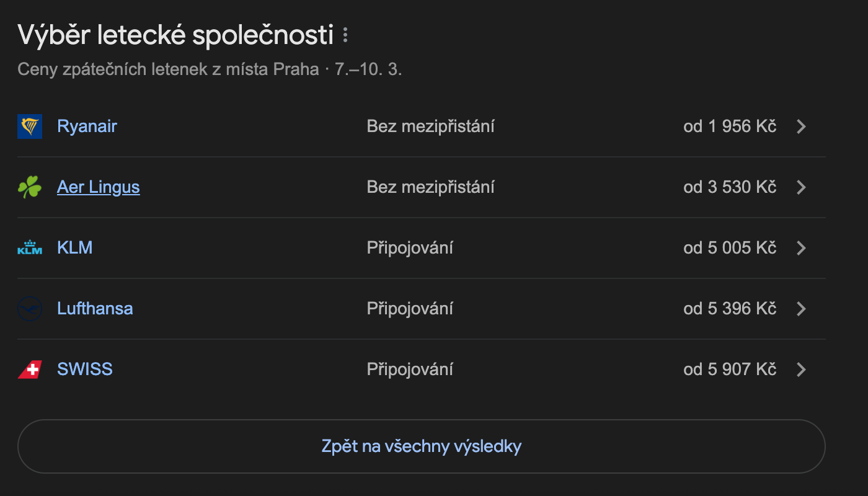Open the KLM airline link
This screenshot has height=496, width=868.
(74, 248)
